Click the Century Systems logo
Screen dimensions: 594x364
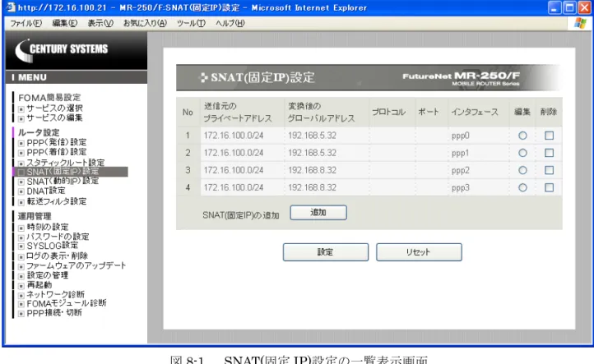pos(62,50)
